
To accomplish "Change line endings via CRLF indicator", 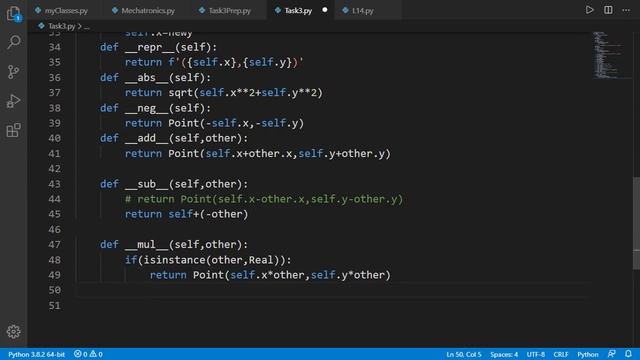I will (560, 354).
